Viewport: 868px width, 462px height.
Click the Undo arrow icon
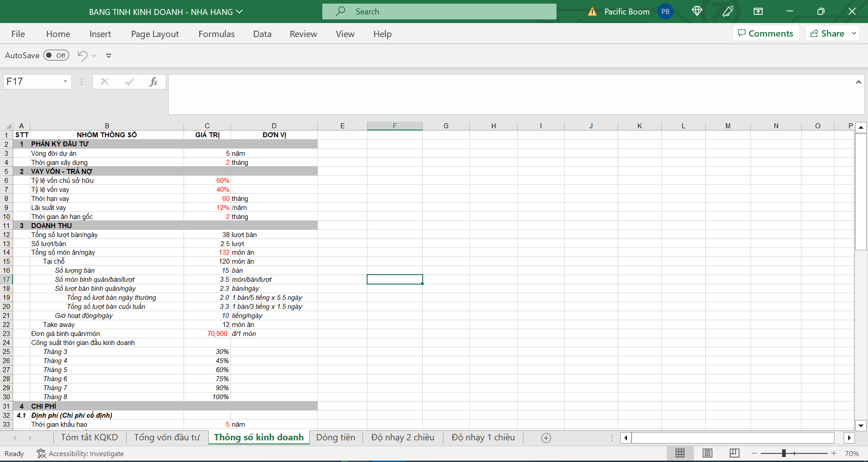point(82,56)
